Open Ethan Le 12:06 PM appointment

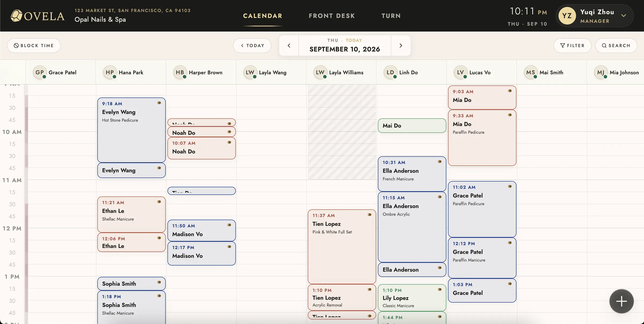pos(131,242)
